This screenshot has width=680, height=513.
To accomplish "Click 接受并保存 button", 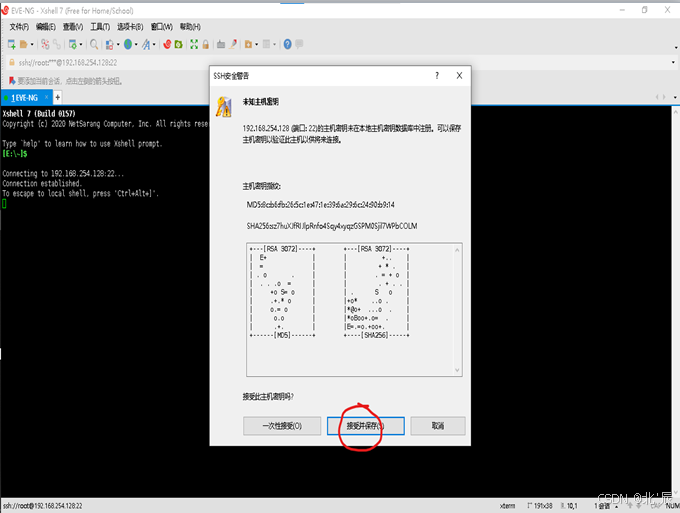I will point(366,426).
